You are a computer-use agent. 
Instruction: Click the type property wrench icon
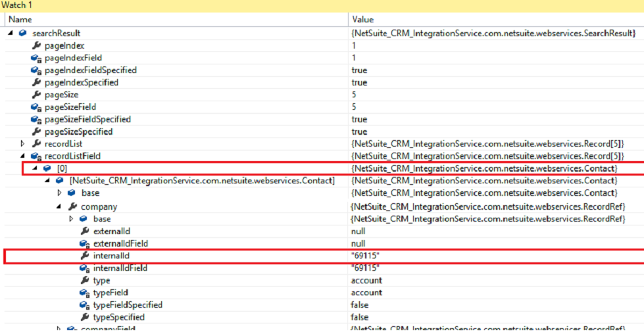pos(85,280)
